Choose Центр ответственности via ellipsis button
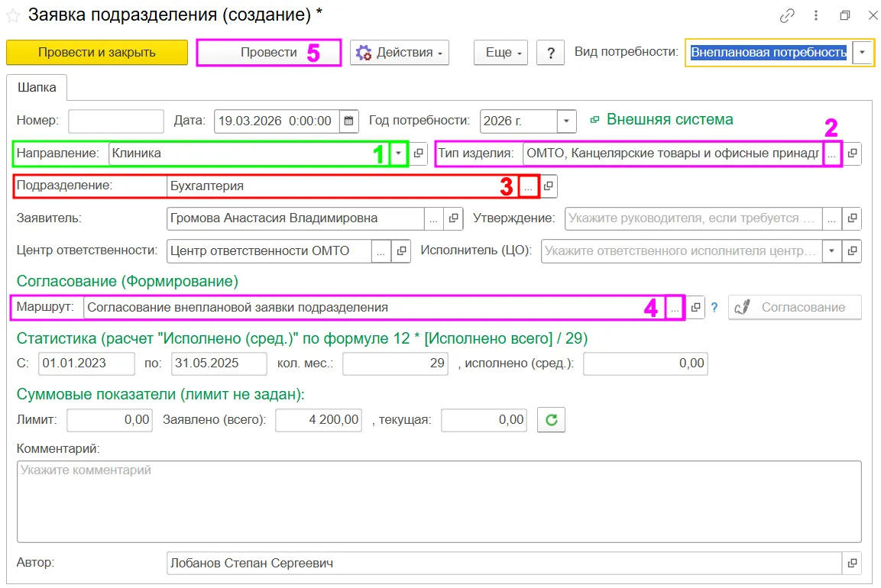Image resolution: width=881 pixels, height=588 pixels. click(x=381, y=251)
